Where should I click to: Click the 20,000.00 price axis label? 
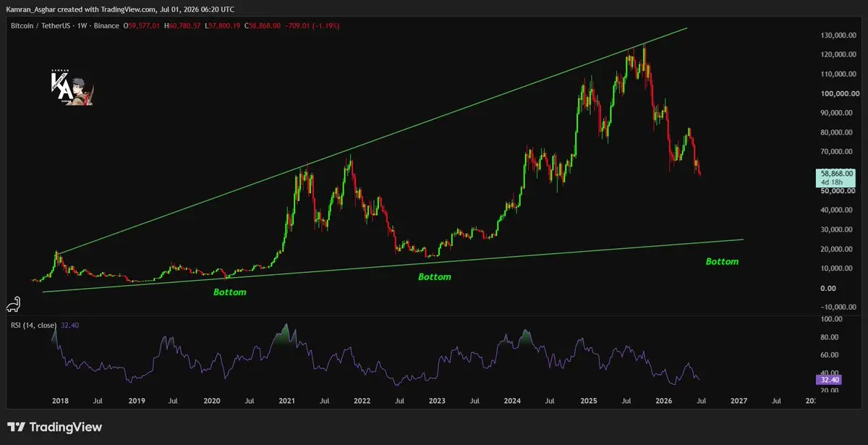tap(835, 250)
